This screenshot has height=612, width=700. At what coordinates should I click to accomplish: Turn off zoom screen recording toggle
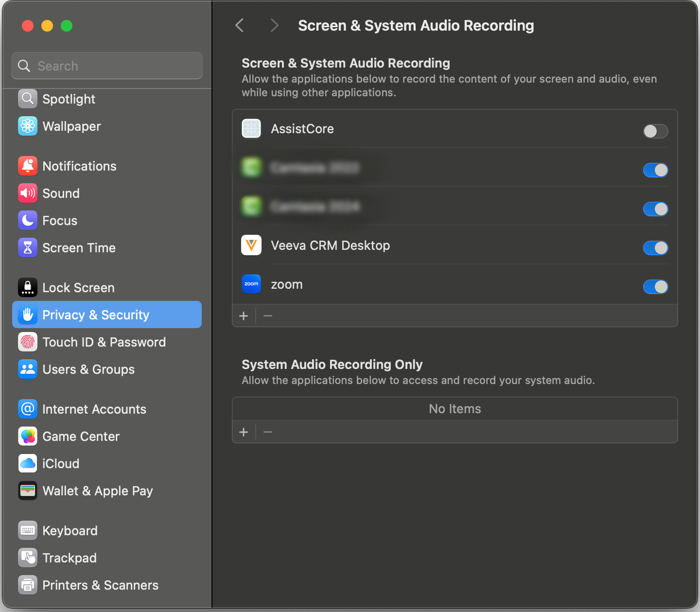click(655, 287)
